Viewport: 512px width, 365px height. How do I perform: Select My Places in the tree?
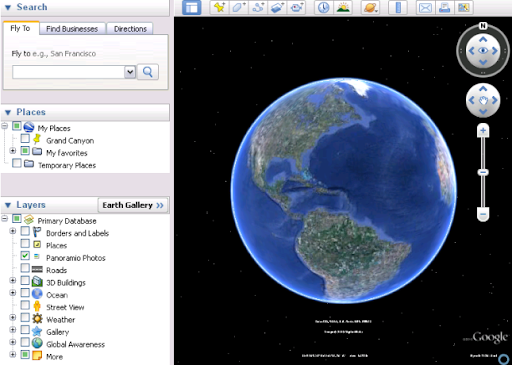54,128
